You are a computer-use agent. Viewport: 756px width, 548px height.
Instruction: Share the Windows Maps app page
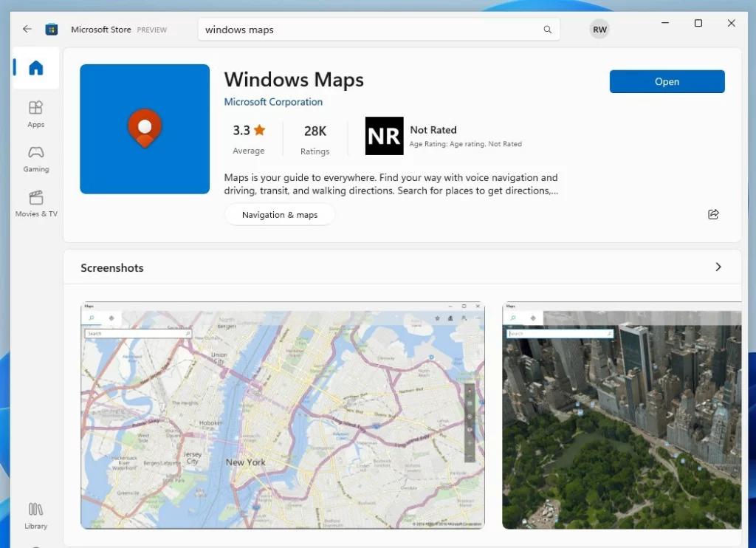click(713, 214)
